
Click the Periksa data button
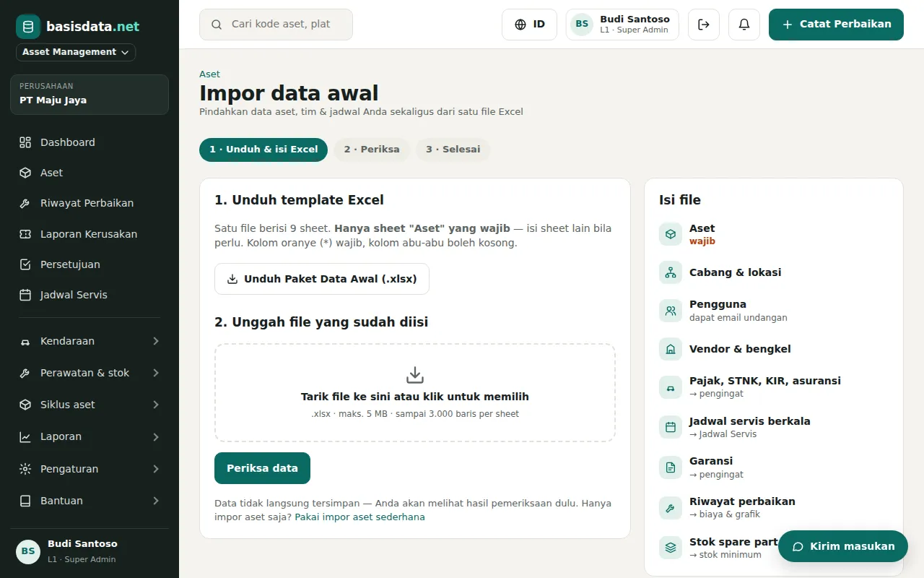(262, 468)
